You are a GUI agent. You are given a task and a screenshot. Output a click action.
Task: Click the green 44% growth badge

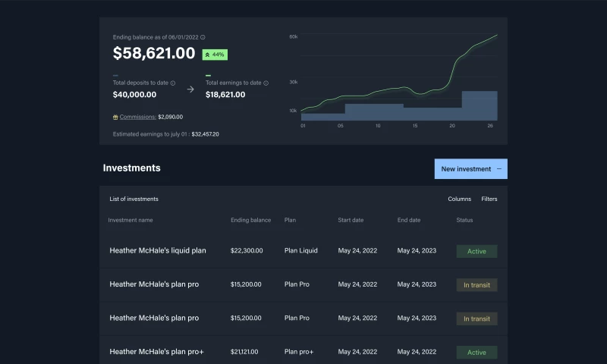pos(215,55)
